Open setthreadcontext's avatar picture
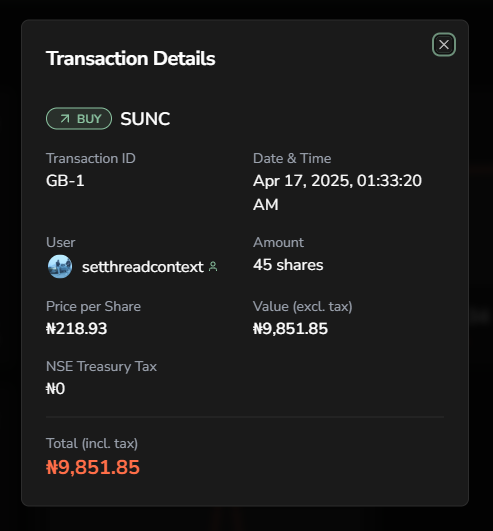Screen dimensions: 493x531 [x=60, y=267]
